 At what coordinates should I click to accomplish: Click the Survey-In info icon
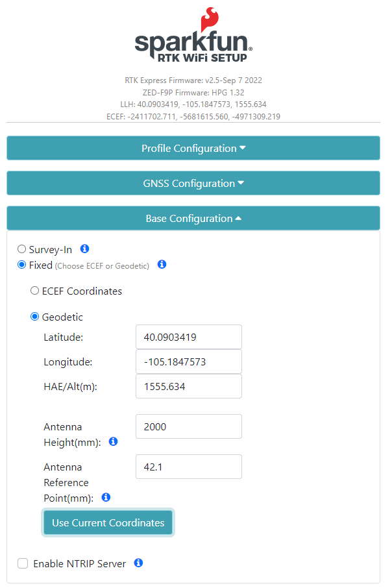tap(85, 249)
